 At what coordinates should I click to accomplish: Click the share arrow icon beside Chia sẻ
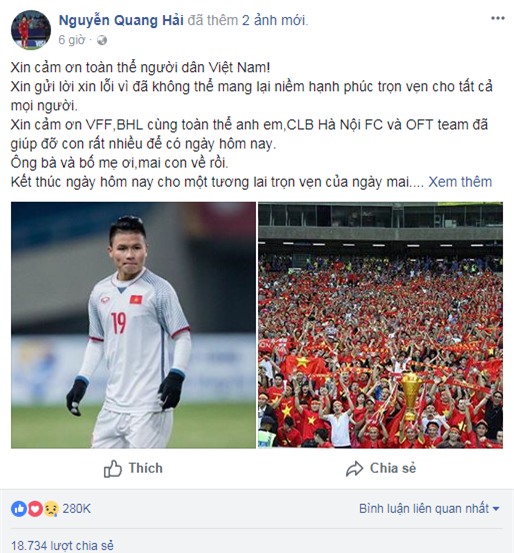click(354, 469)
